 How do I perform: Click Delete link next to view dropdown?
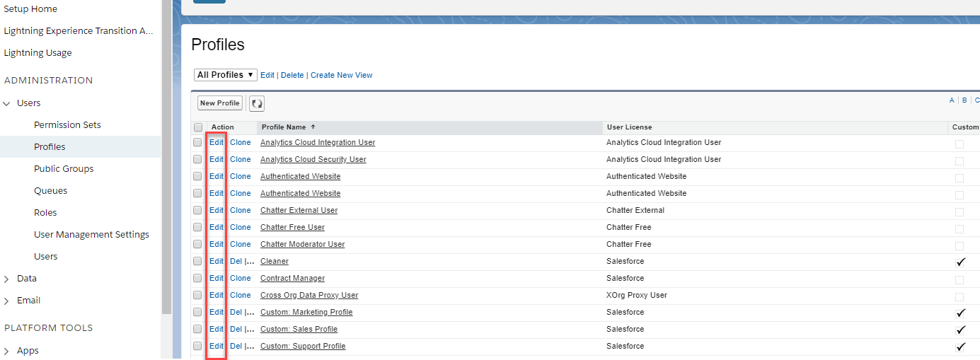(292, 75)
